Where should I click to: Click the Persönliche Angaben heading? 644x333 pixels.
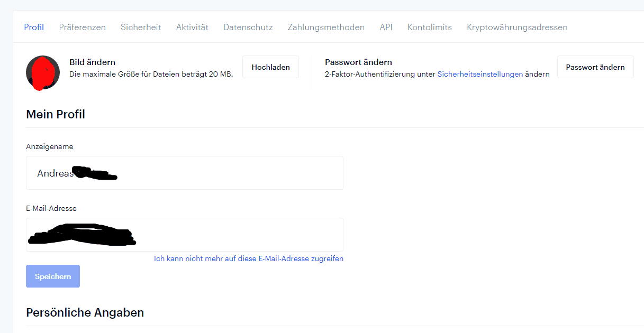click(x=85, y=312)
